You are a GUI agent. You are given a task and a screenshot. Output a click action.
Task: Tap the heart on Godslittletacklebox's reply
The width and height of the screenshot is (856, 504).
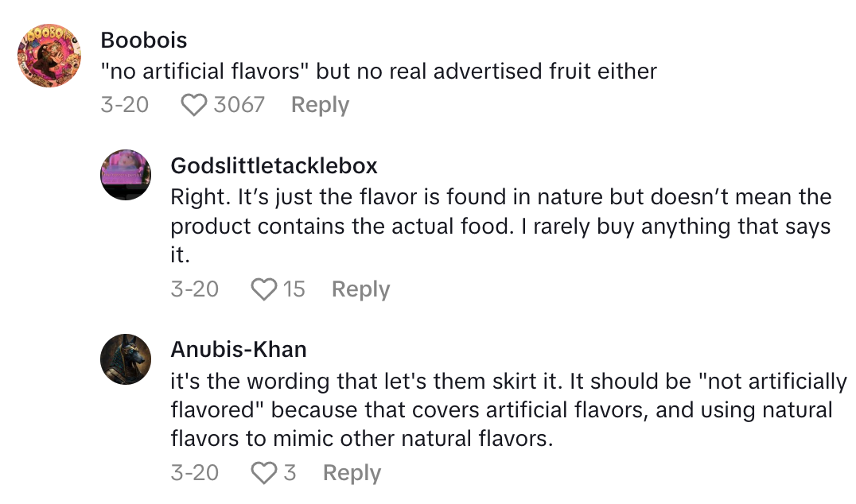coord(263,289)
